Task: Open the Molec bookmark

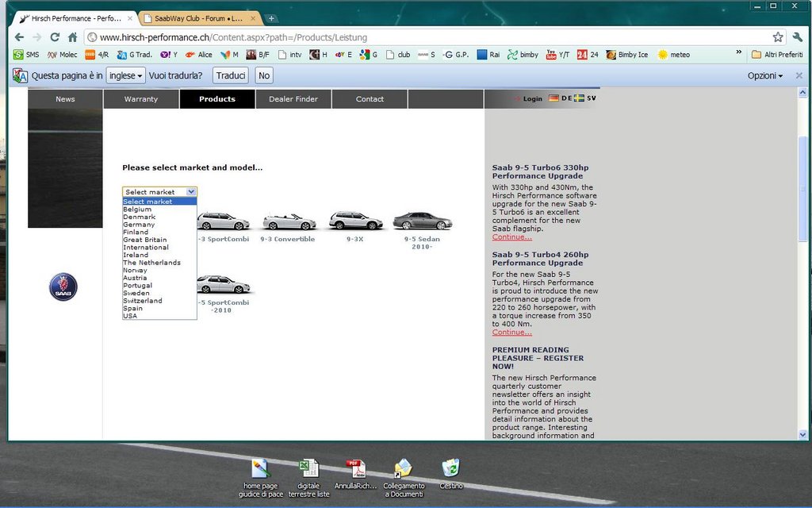Action: pyautogui.click(x=62, y=55)
